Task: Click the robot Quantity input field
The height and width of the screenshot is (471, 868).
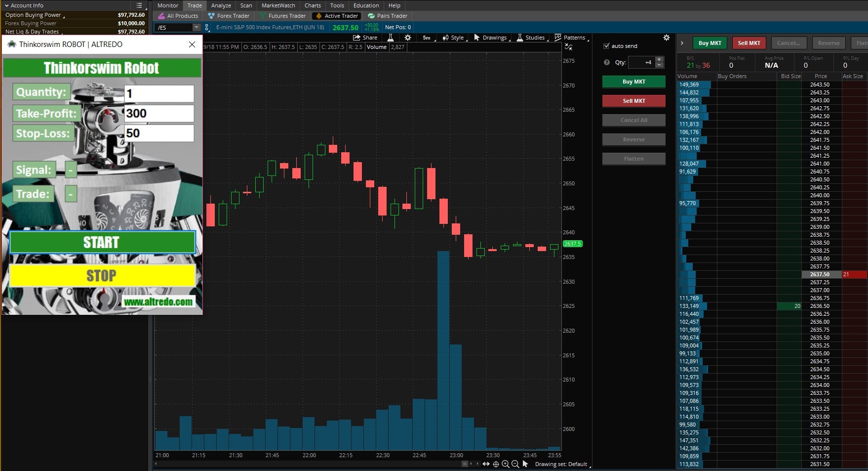Action: 159,93
